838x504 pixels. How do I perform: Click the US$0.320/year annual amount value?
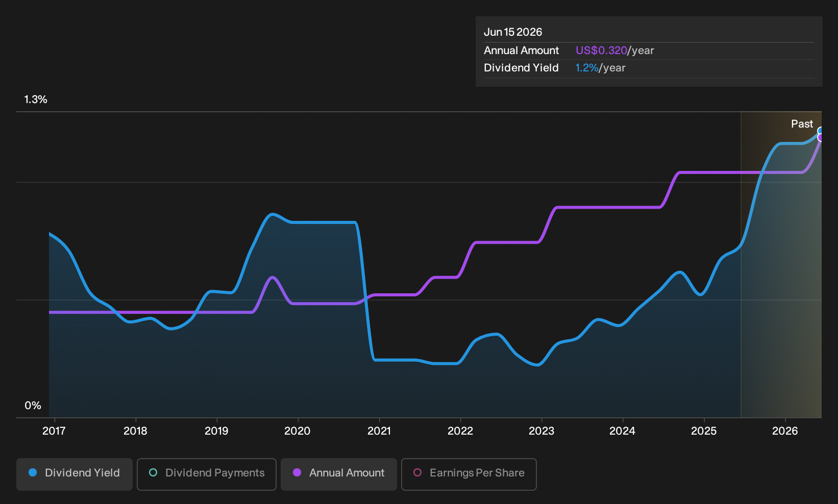coord(615,51)
